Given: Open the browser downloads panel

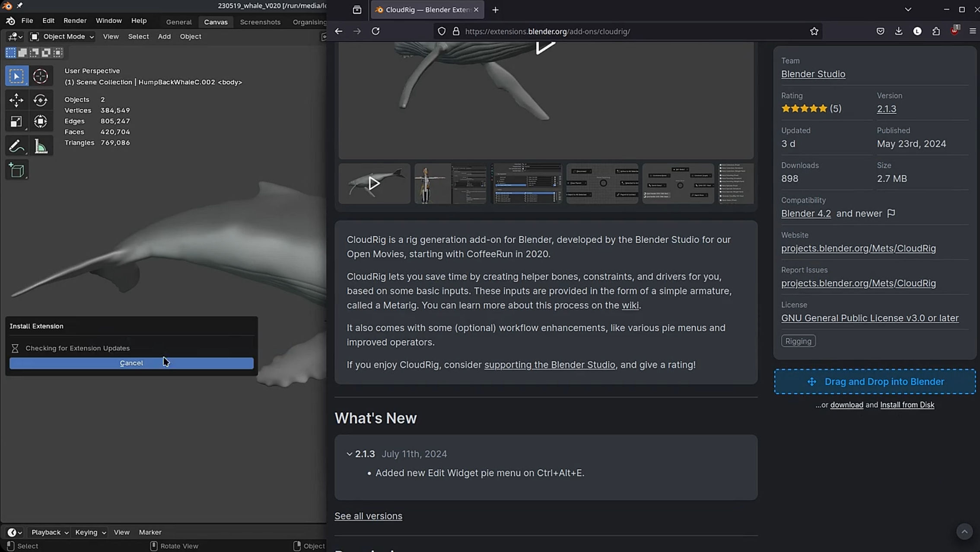Looking at the screenshot, I should coord(899,31).
